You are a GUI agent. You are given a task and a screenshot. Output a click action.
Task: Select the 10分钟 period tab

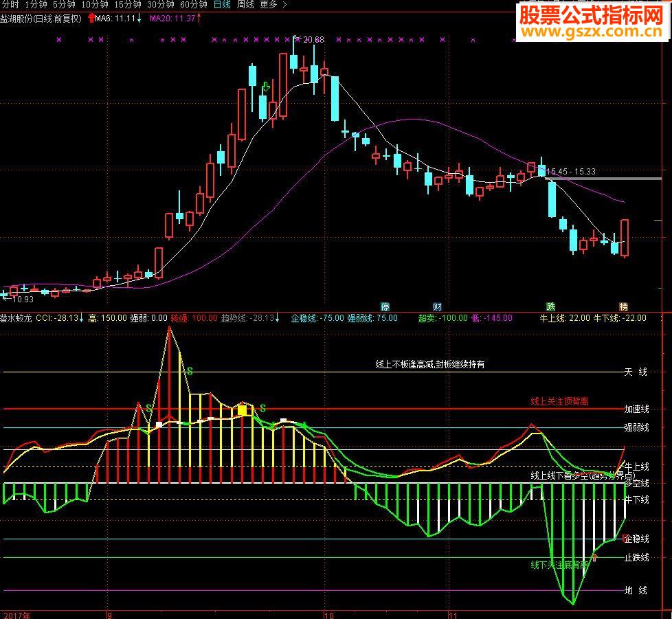click(95, 5)
